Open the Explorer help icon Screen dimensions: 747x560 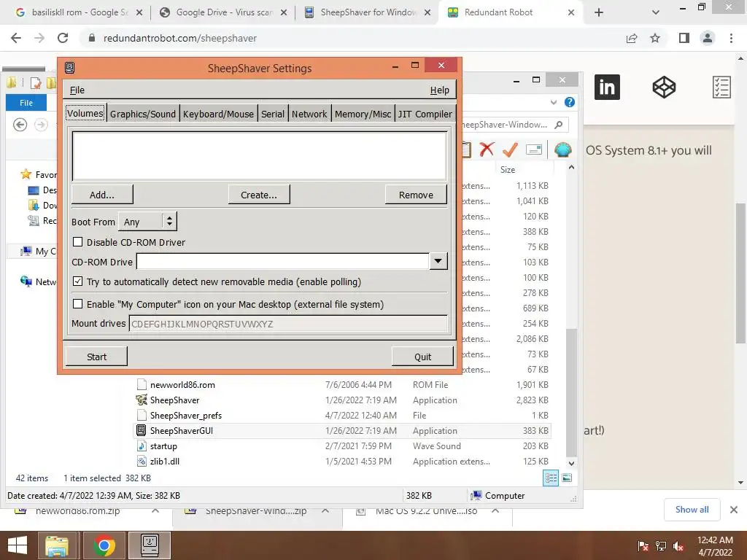coord(569,102)
